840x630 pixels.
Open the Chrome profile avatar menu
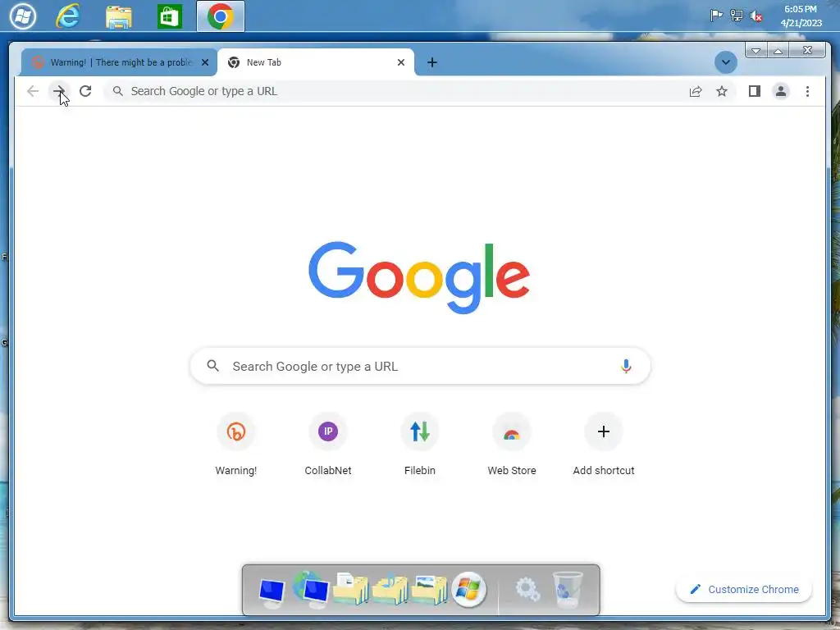click(781, 91)
